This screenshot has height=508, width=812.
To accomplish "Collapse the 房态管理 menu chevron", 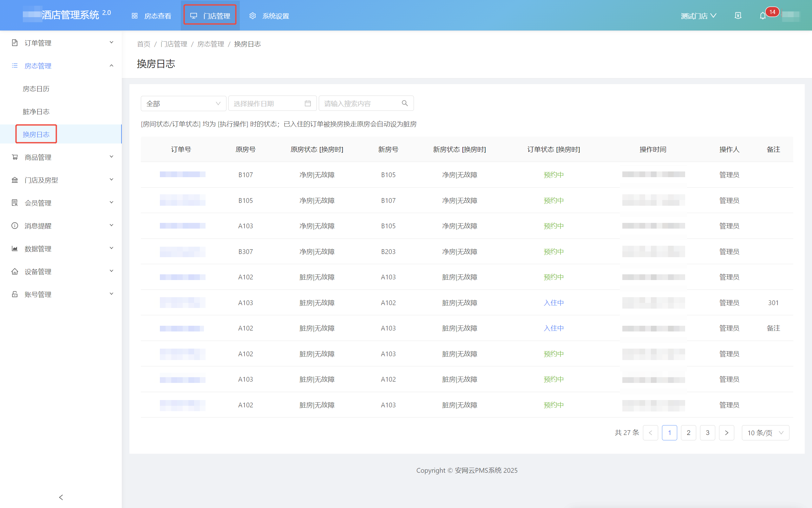I will (111, 65).
